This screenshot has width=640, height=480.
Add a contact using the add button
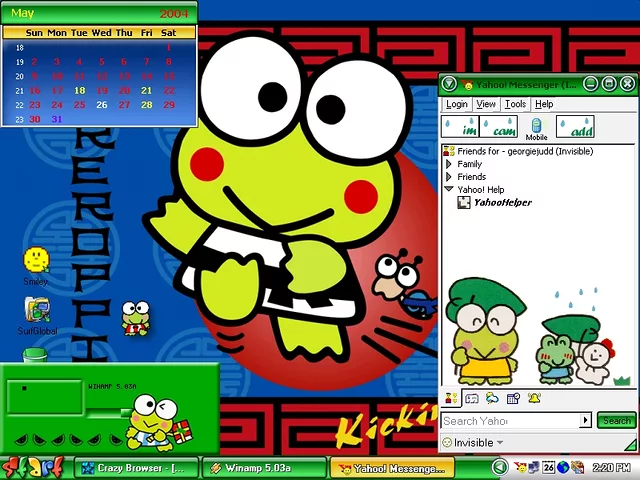click(575, 127)
